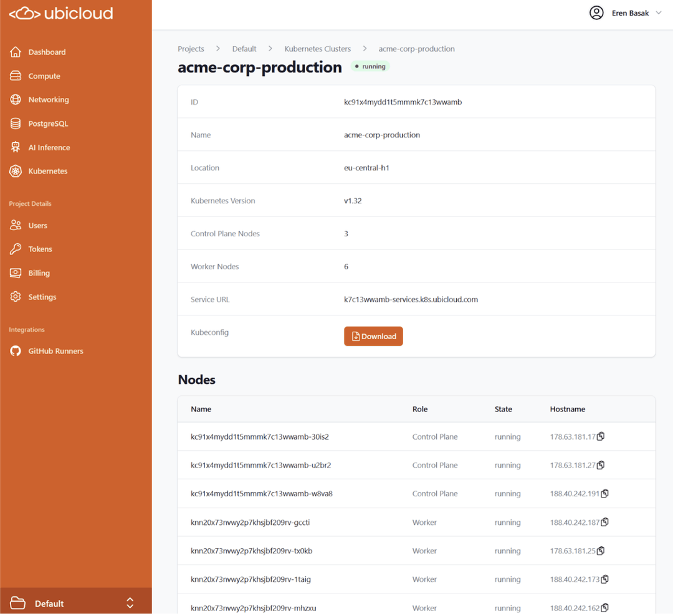673x616 pixels.
Task: Go to the Compute menu item
Action: pos(44,76)
